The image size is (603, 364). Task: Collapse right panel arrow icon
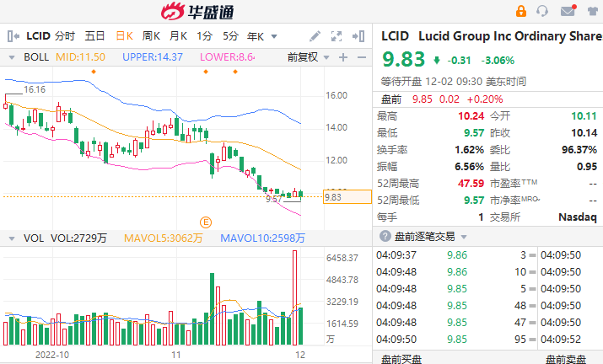coord(358,36)
